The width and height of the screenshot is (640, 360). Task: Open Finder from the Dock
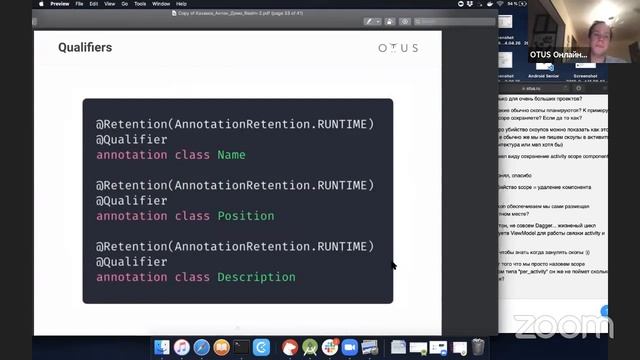(162, 347)
